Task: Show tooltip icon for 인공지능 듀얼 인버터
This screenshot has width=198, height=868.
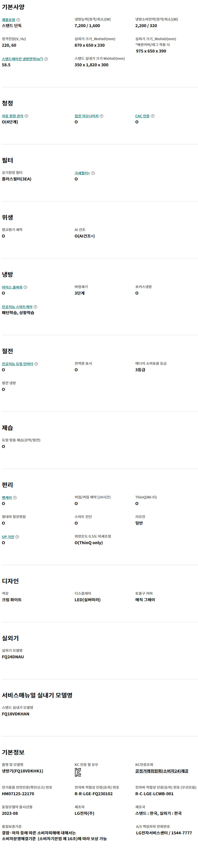Action: (x=36, y=364)
